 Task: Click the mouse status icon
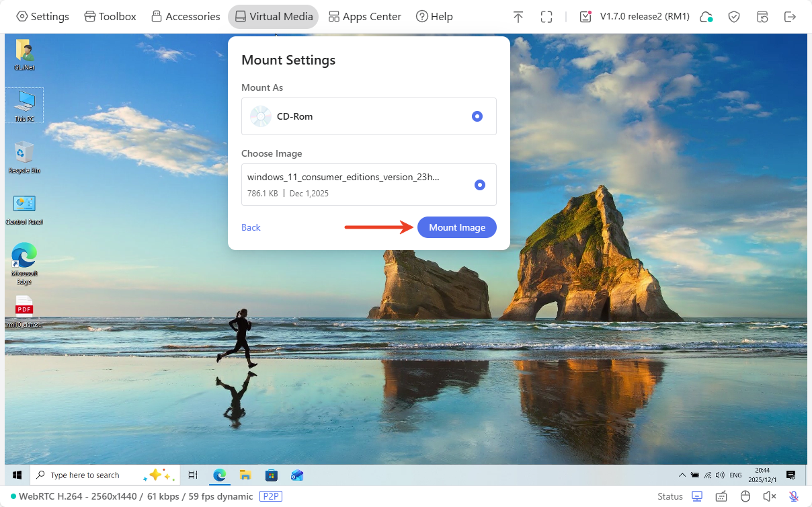[745, 496]
